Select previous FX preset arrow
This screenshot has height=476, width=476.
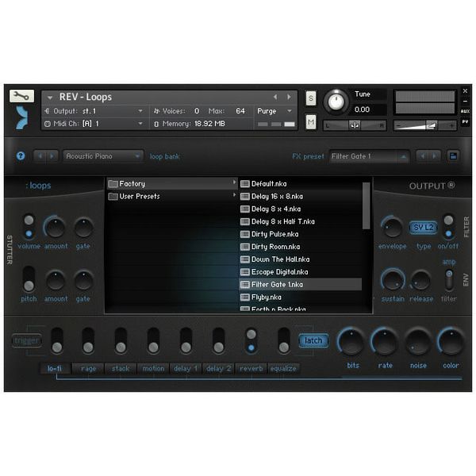[x=422, y=156]
